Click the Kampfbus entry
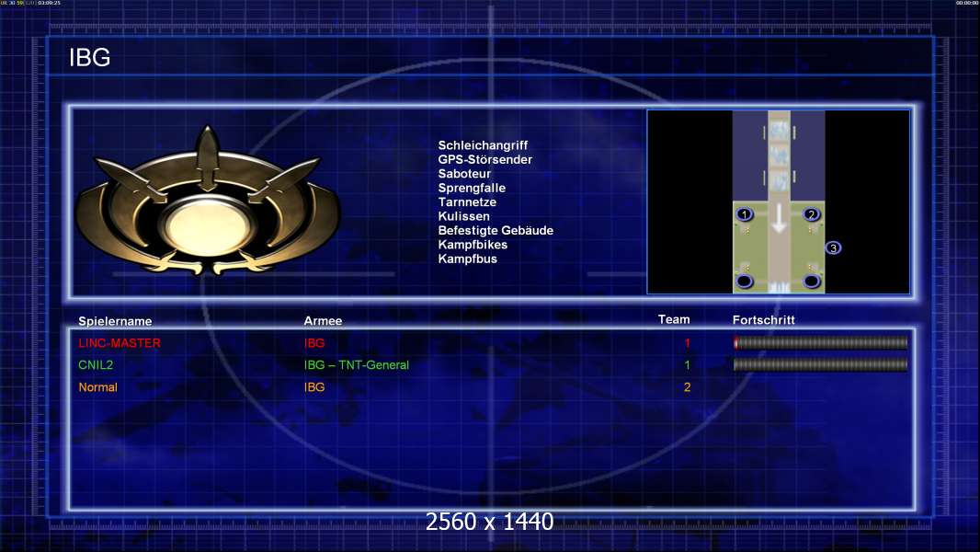Screen dimensions: 980x552 pos(468,259)
